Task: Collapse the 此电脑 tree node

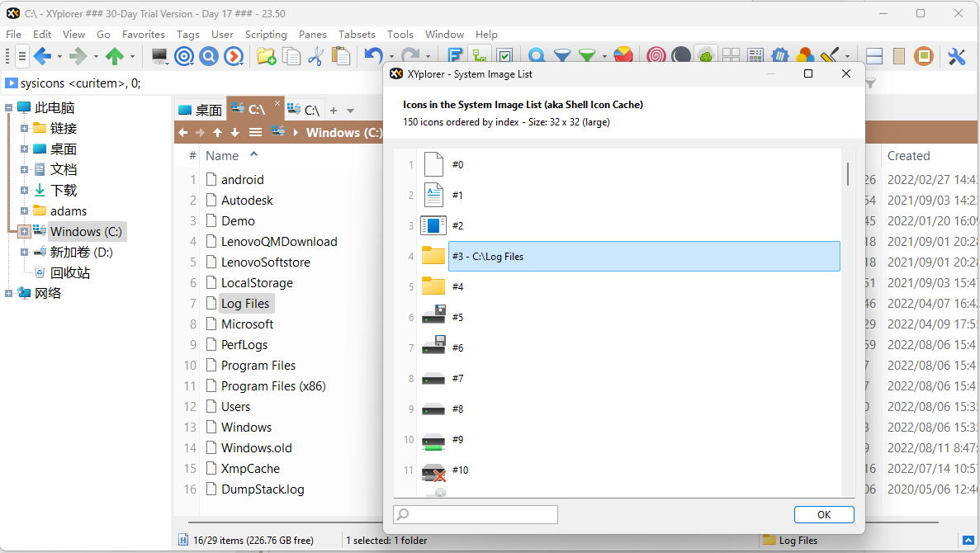Action: pos(8,108)
